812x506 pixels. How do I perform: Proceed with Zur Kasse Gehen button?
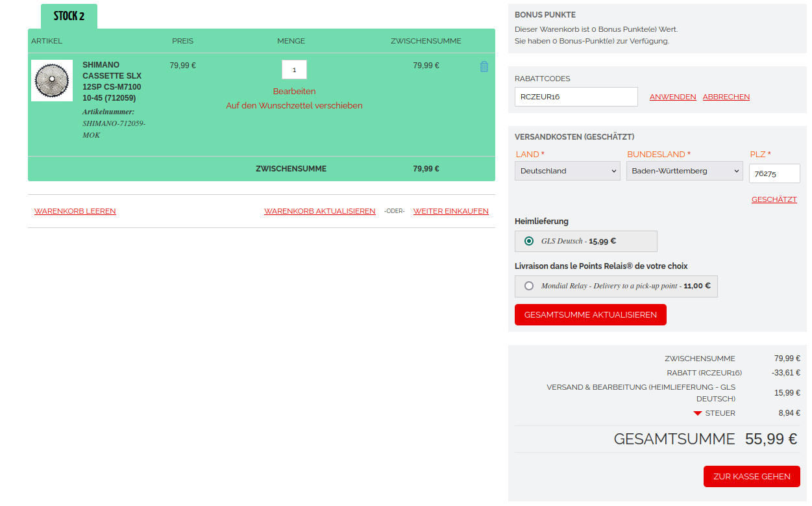click(752, 476)
